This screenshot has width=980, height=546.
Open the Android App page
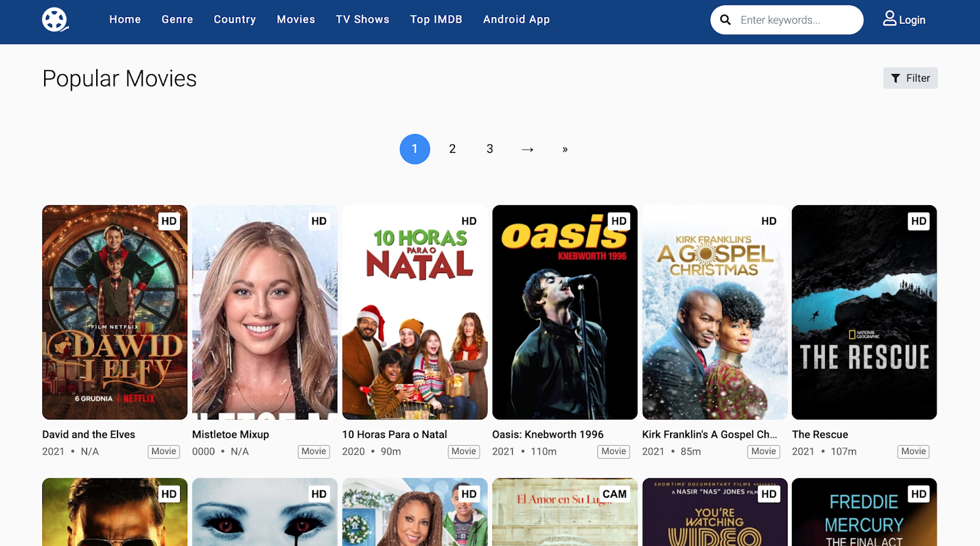516,20
